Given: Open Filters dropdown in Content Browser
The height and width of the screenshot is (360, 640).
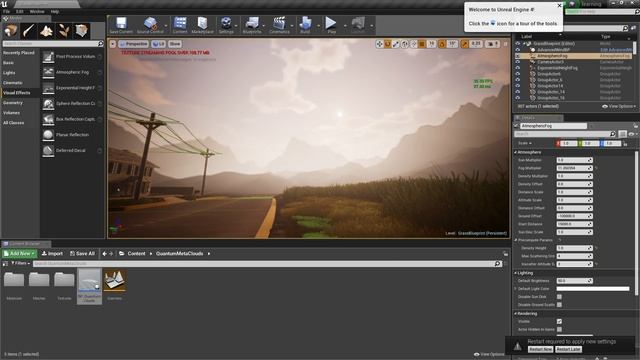Looking at the screenshot, I should point(20,264).
